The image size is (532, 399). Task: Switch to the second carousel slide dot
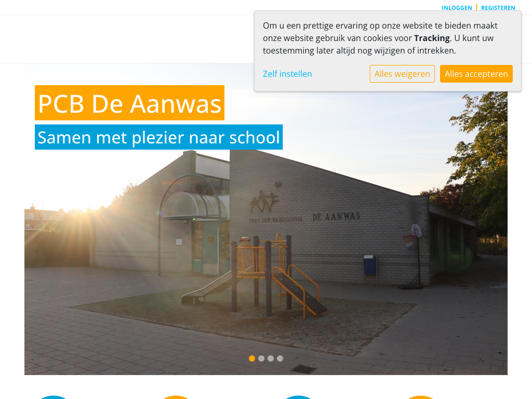click(x=261, y=358)
